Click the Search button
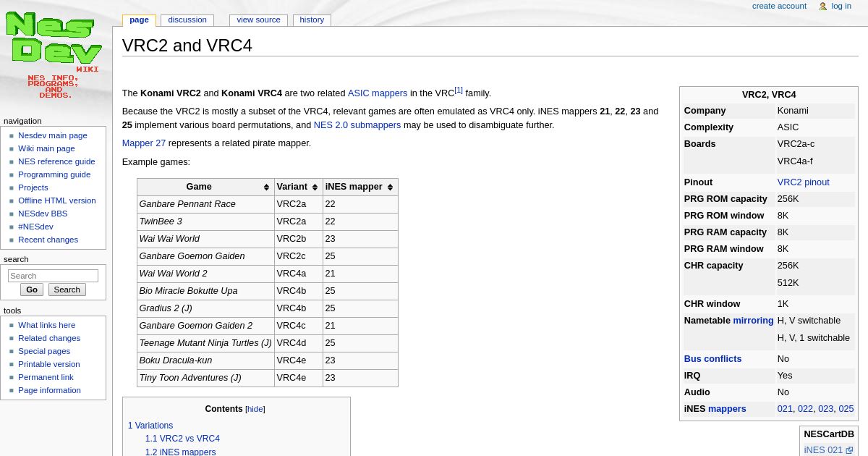Image resolution: width=868 pixels, height=456 pixels. tap(67, 290)
